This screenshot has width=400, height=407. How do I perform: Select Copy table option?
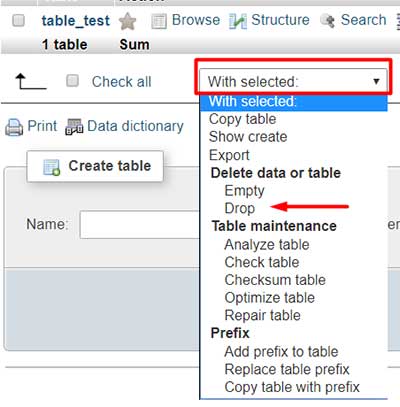pos(242,119)
